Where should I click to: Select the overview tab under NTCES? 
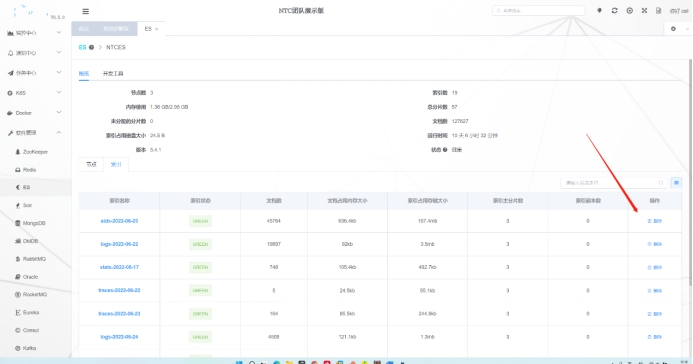(84, 73)
